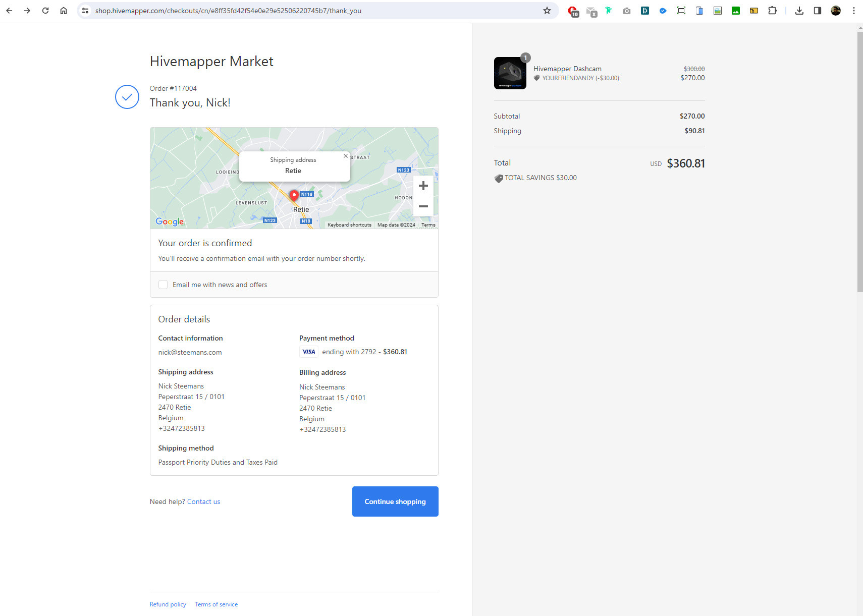Viewport: 863px width, 616px height.
Task: Open the Extensions puzzle piece menu
Action: 772,11
